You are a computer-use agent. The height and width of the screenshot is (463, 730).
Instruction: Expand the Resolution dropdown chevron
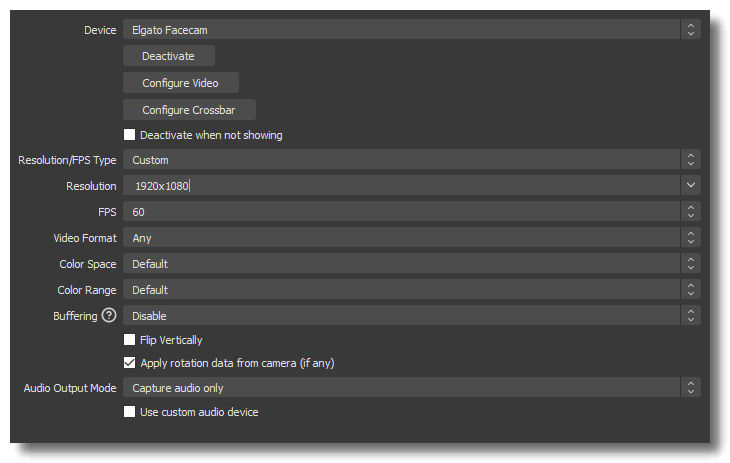click(x=691, y=185)
